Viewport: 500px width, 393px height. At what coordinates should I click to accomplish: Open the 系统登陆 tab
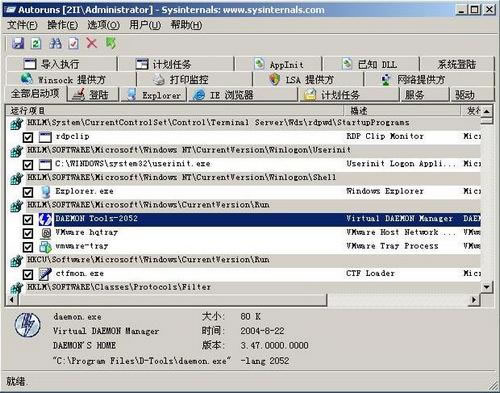coord(457,64)
